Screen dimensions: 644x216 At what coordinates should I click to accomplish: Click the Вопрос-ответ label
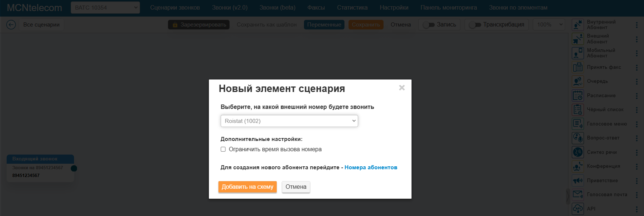[x=603, y=138]
